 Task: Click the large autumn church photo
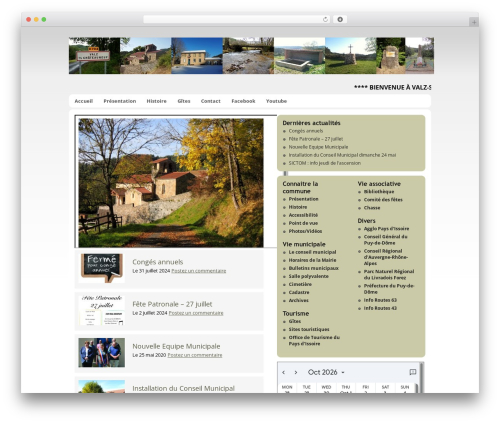tap(171, 183)
